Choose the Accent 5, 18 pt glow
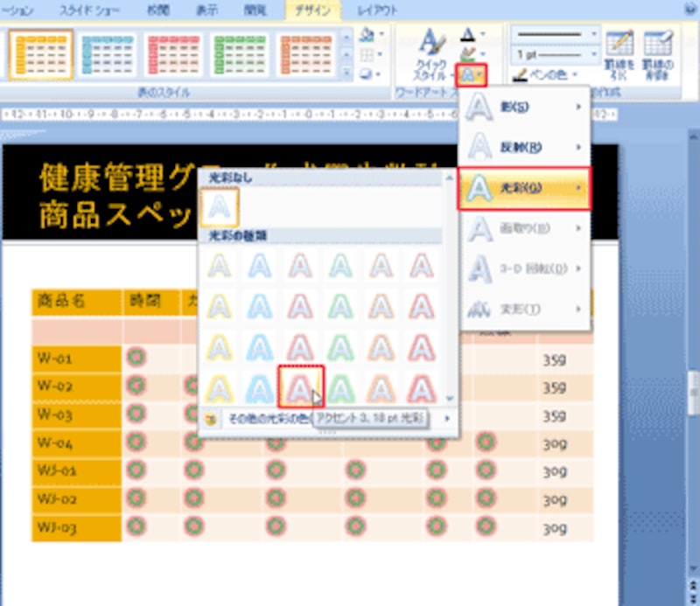 (x=381, y=387)
